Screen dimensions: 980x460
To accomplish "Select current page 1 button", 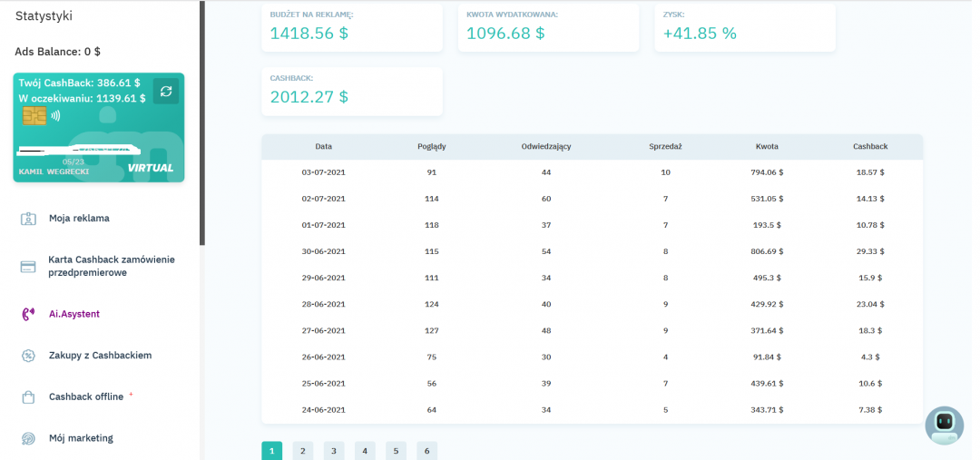I will point(271,450).
